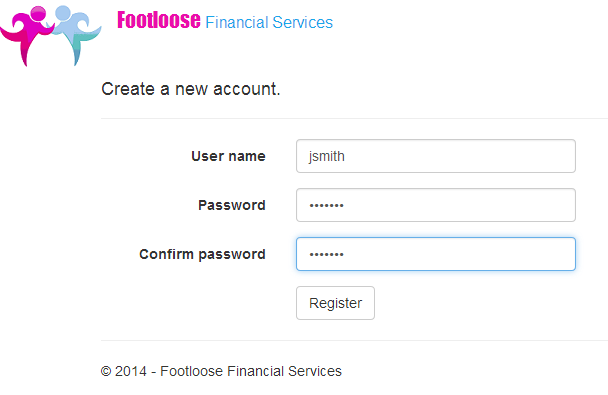The width and height of the screenshot is (608, 395).
Task: Click the divider line above the footer
Action: tap(354, 340)
